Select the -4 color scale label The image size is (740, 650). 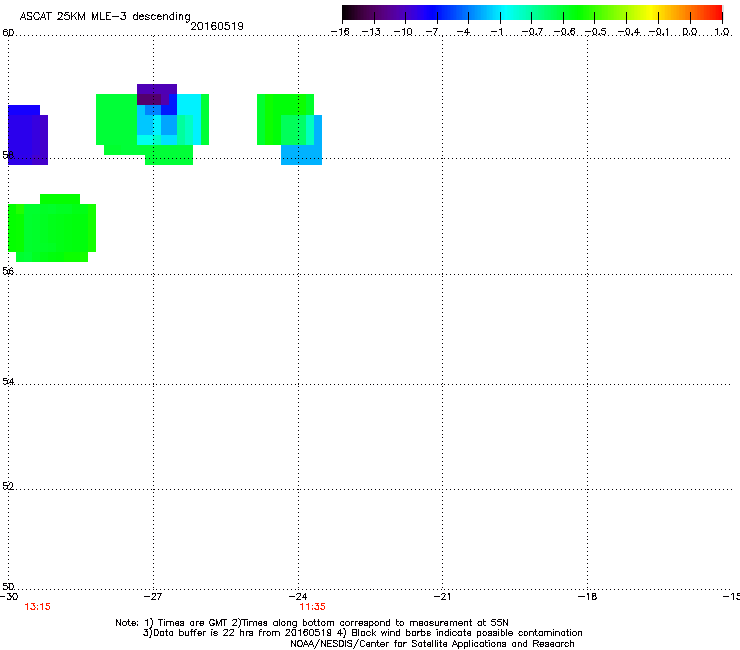click(463, 32)
